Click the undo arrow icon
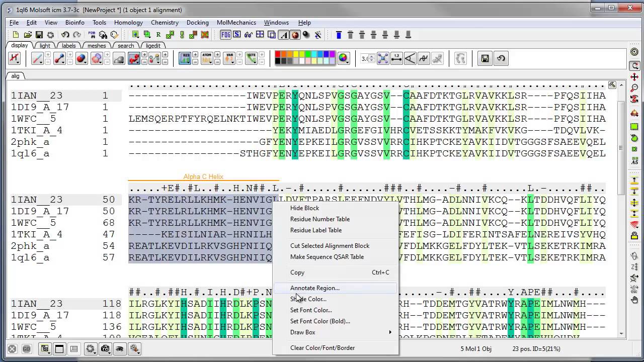 65,35
